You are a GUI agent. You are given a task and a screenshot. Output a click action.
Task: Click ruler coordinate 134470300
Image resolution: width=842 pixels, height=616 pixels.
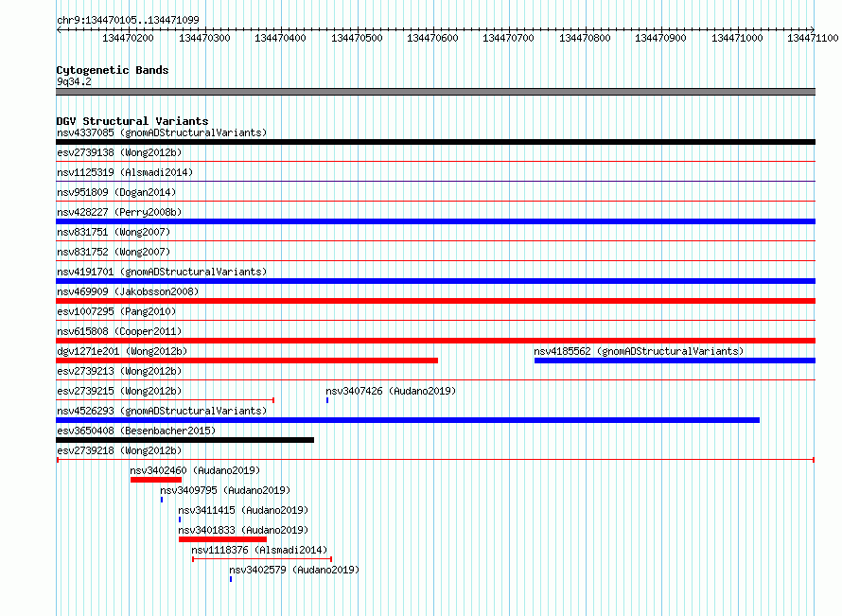coord(204,38)
